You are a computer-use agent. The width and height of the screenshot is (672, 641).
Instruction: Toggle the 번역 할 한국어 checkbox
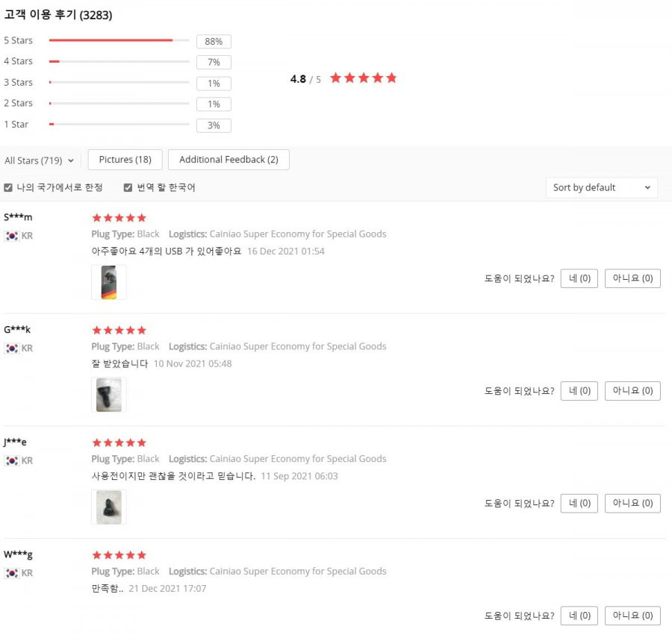pos(128,187)
